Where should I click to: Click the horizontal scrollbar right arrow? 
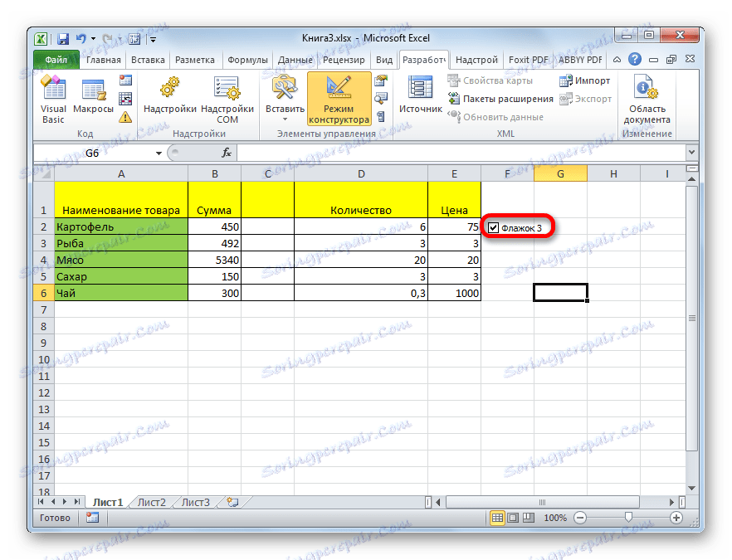tap(672, 502)
